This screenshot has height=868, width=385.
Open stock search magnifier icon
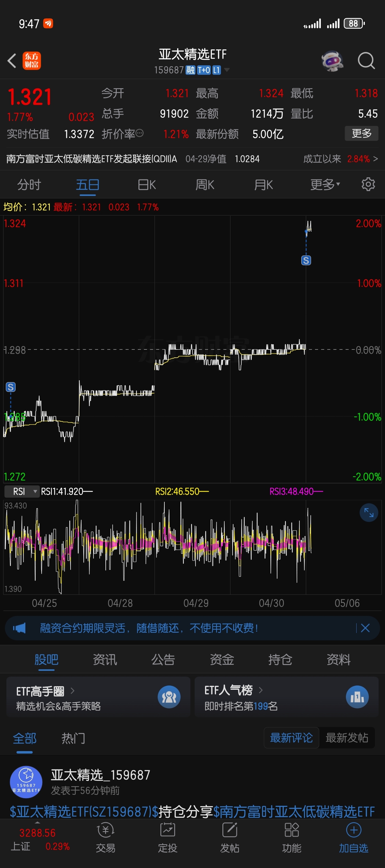pyautogui.click(x=366, y=61)
